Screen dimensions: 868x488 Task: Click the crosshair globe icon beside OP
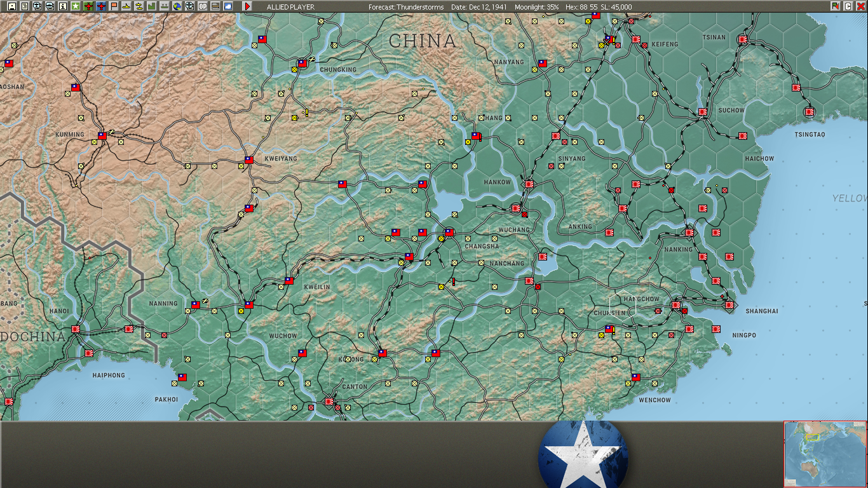pyautogui.click(x=189, y=6)
